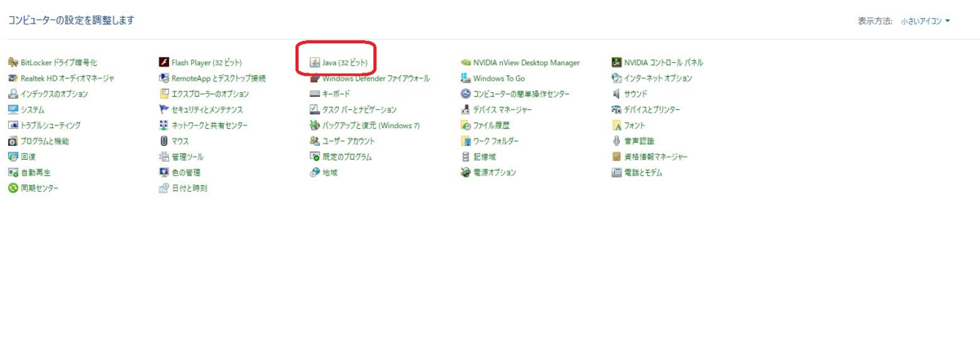Screen dimensions: 980x345
Task: Open ネットワークと共有センター
Action: tap(203, 126)
